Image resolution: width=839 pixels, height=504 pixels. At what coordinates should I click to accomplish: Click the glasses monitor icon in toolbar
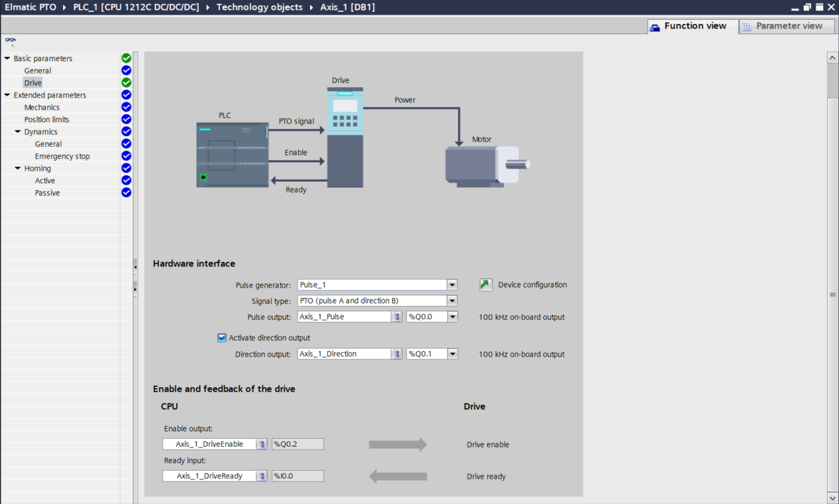[x=11, y=41]
